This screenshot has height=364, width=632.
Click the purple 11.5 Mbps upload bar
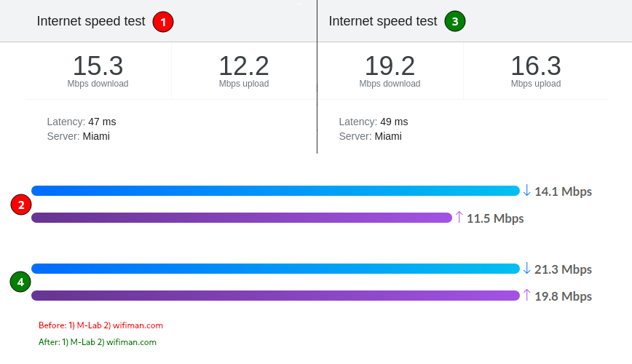pos(242,218)
